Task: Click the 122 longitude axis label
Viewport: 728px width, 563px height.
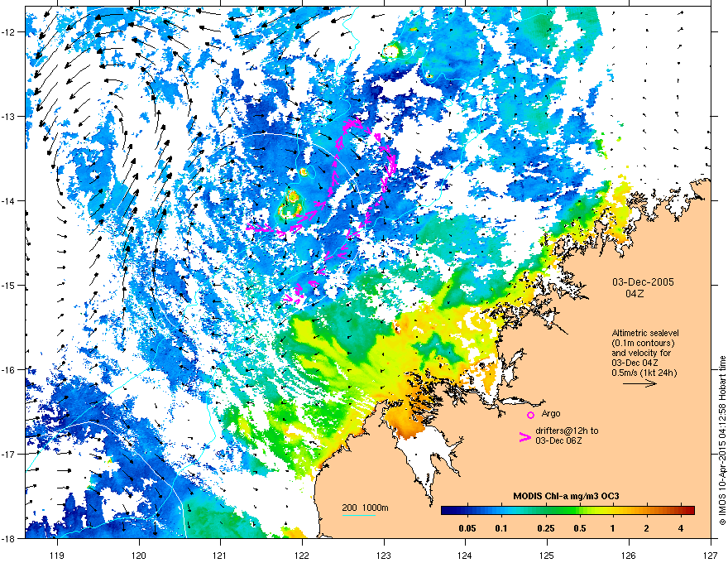Action: (x=302, y=555)
